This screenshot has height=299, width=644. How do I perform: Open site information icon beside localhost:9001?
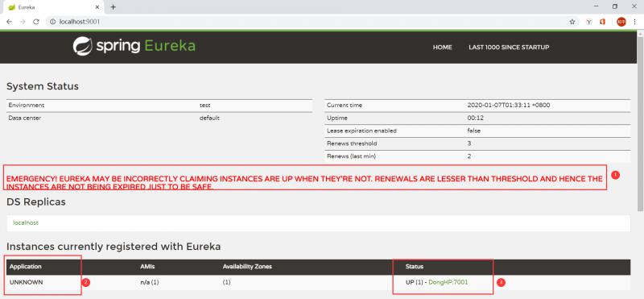pos(52,22)
